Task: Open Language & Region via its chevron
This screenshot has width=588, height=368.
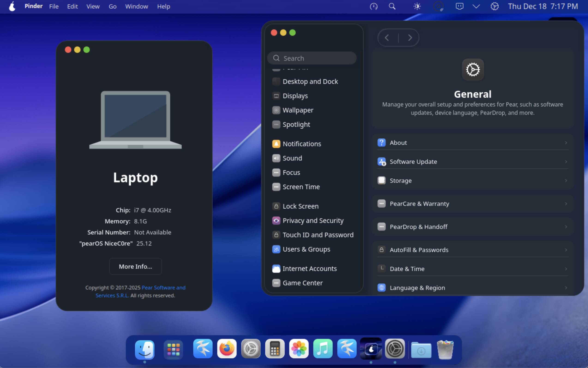Action: coord(566,288)
